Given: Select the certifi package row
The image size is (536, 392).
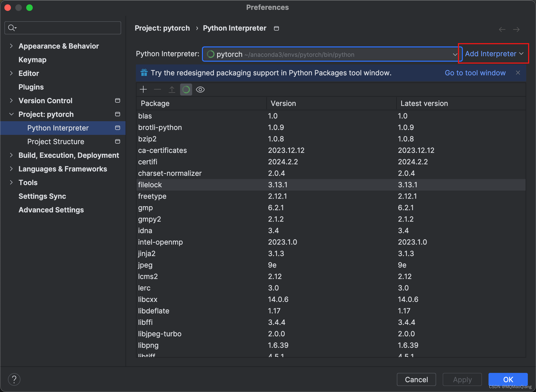Looking at the screenshot, I should 331,162.
